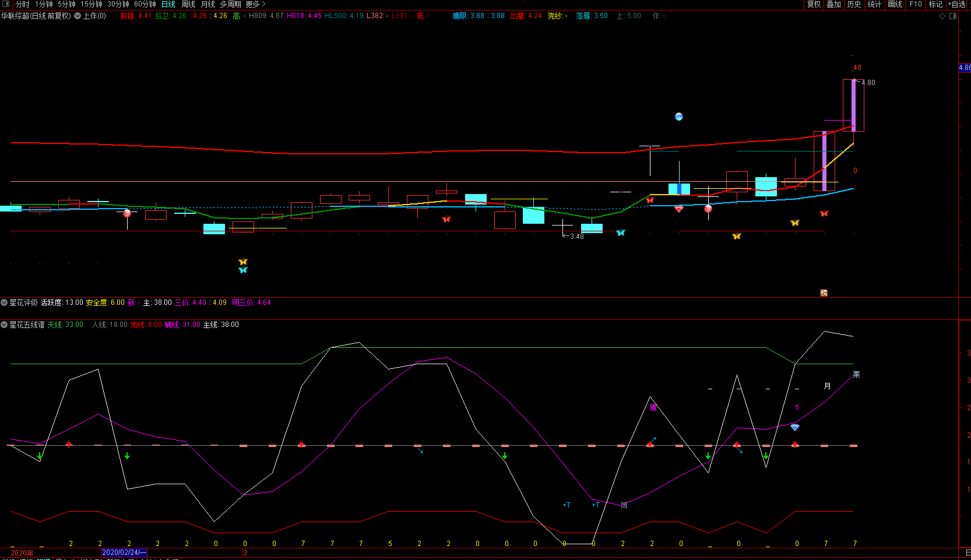Click the 榜 badge icon near chart bottom
Viewport: 971px width, 560px height.
pyautogui.click(x=824, y=293)
